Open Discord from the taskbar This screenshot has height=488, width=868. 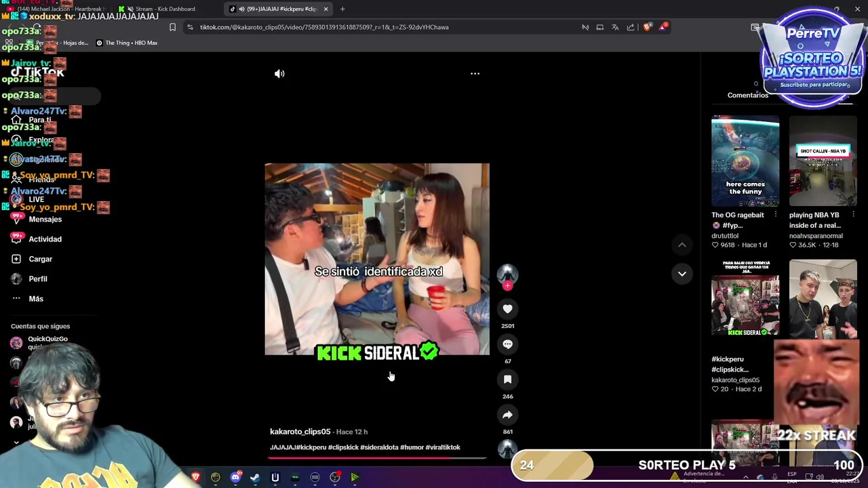[235, 478]
